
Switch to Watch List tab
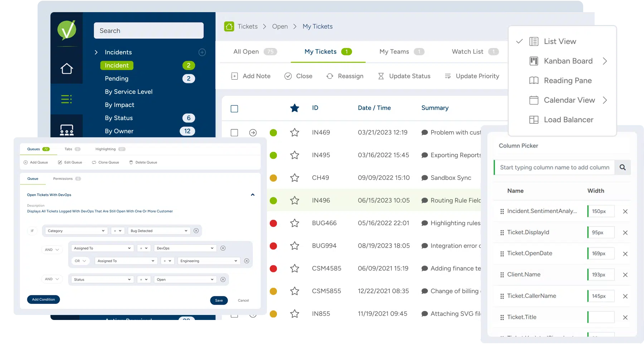click(x=475, y=52)
